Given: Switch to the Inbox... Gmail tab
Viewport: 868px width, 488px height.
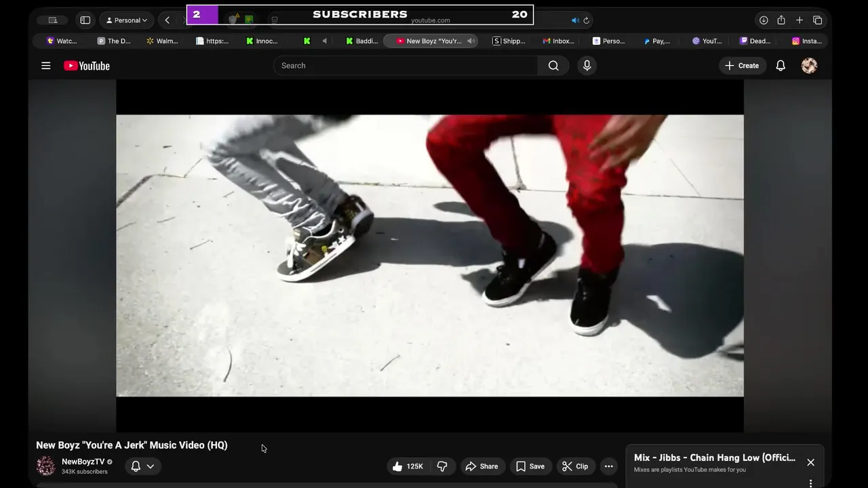Looking at the screenshot, I should 558,41.
